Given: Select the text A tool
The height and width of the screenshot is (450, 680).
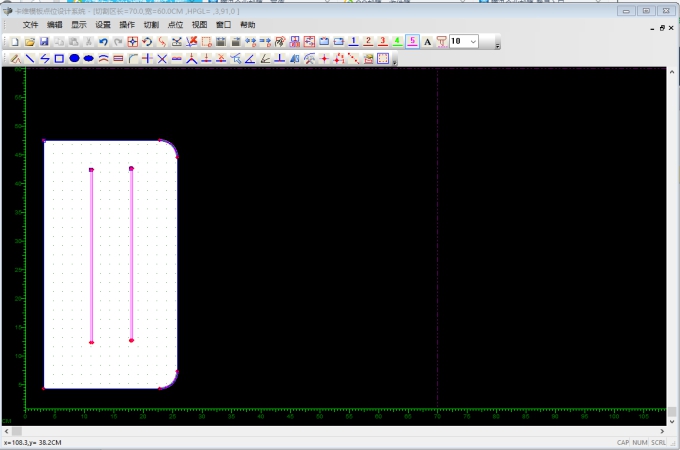Looking at the screenshot, I should (x=427, y=42).
